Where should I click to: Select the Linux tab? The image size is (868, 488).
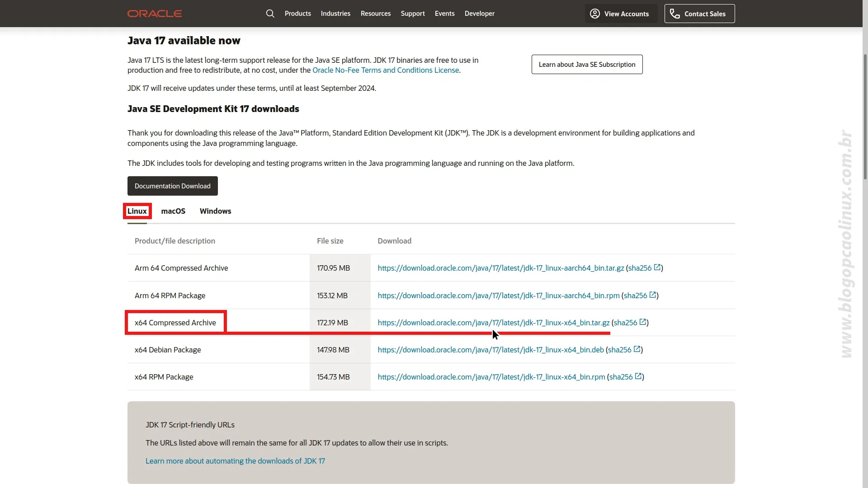coord(137,211)
